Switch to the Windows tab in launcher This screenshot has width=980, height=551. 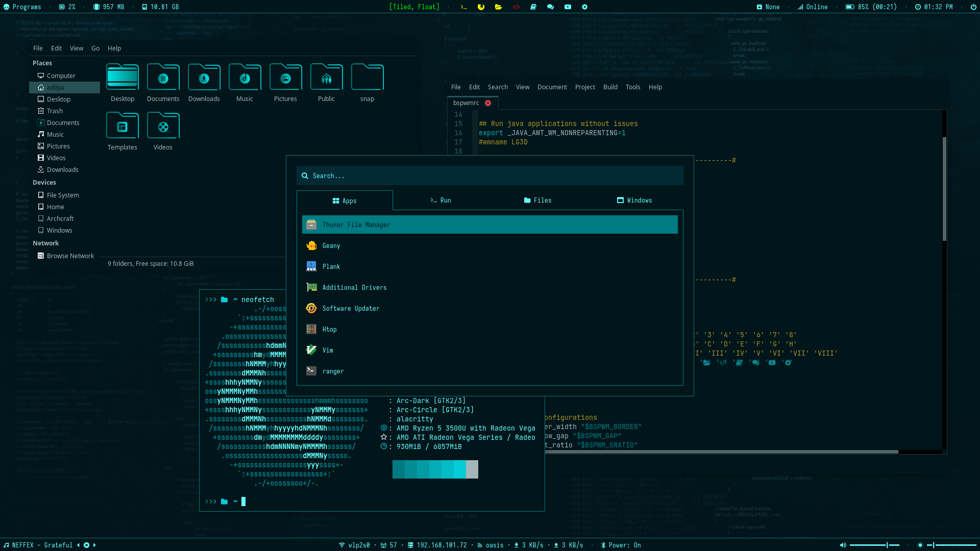(x=634, y=201)
